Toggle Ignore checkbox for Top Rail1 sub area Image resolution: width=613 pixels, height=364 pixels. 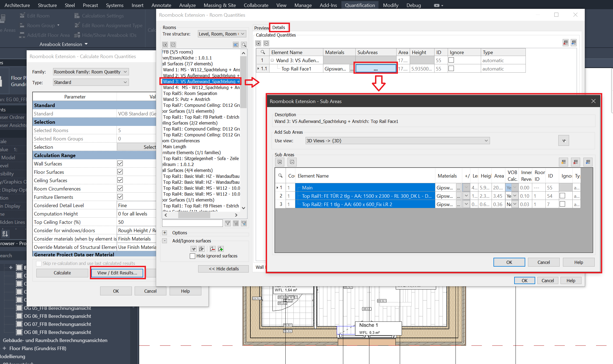562,196
